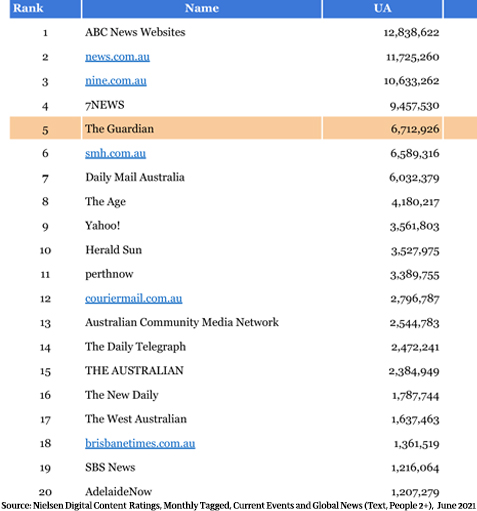The image size is (477, 511).
Task: Visit the couriermail.com.au link
Action: point(134,298)
